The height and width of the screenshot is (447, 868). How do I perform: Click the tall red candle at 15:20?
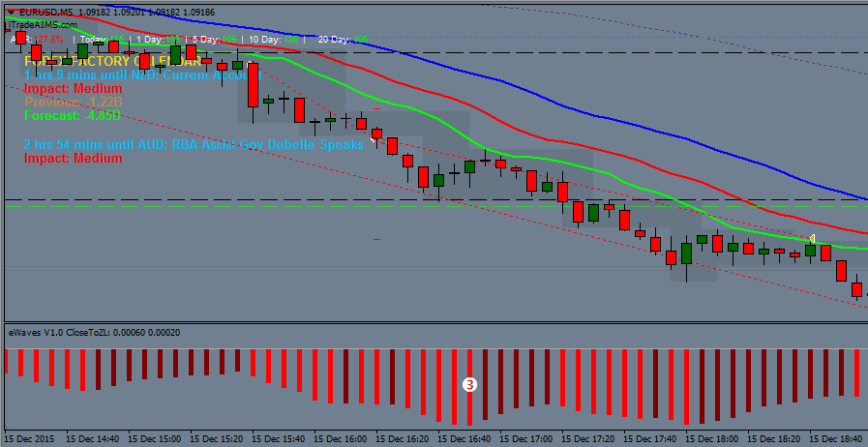pos(253,85)
